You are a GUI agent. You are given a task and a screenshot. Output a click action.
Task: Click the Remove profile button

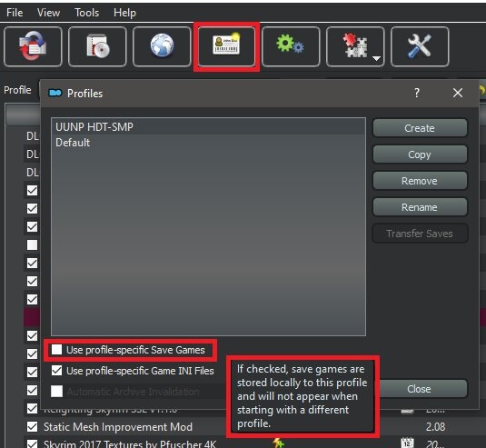tap(420, 181)
